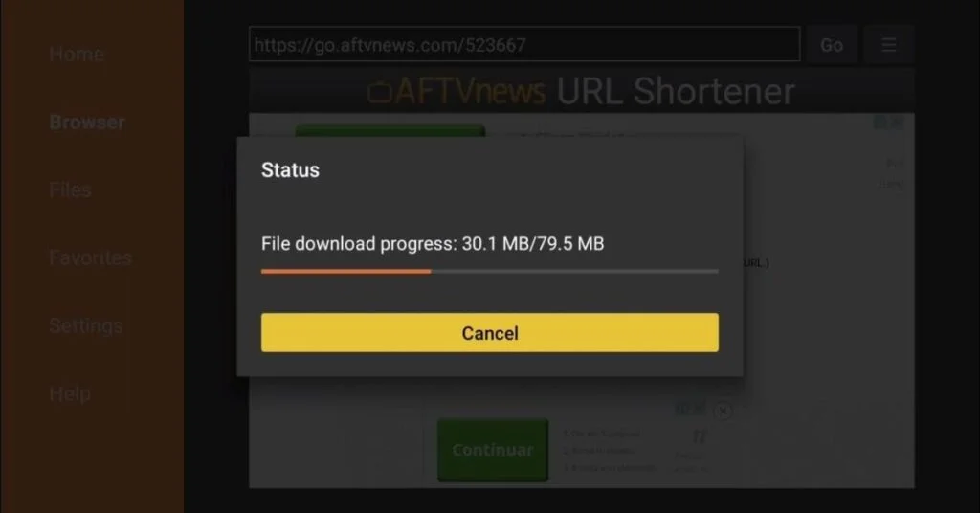Click the download progress bar
Viewport: 980px width, 513px height.
pos(489,271)
